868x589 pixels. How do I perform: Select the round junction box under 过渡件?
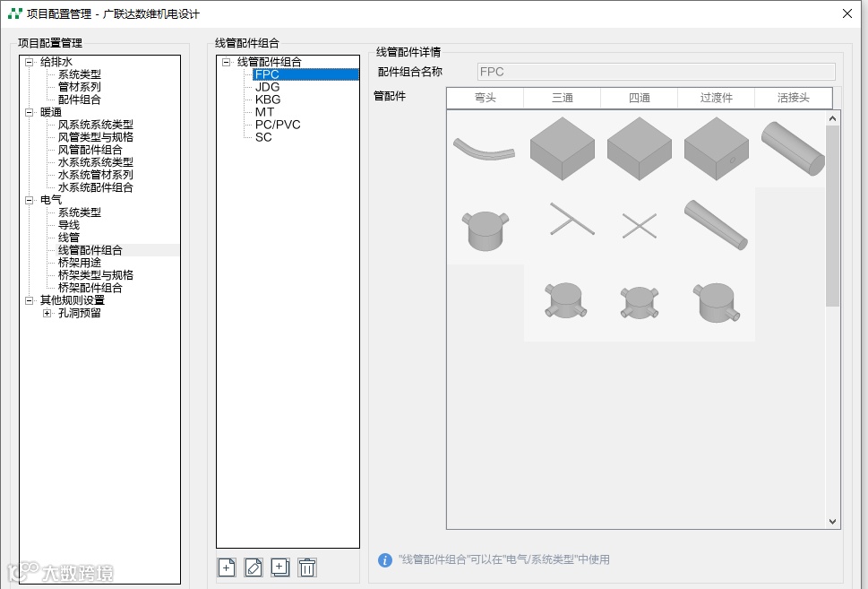pos(717,303)
